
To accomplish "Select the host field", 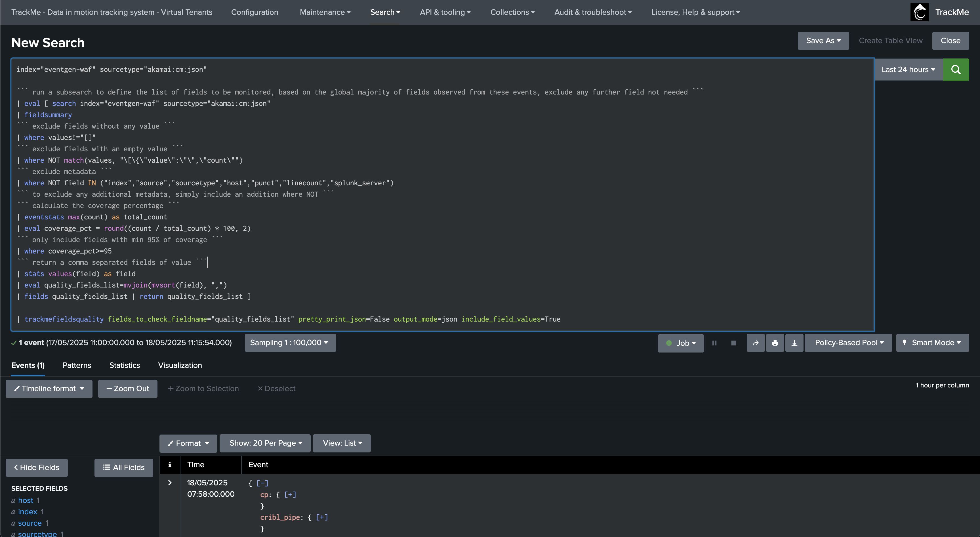I will (x=26, y=500).
